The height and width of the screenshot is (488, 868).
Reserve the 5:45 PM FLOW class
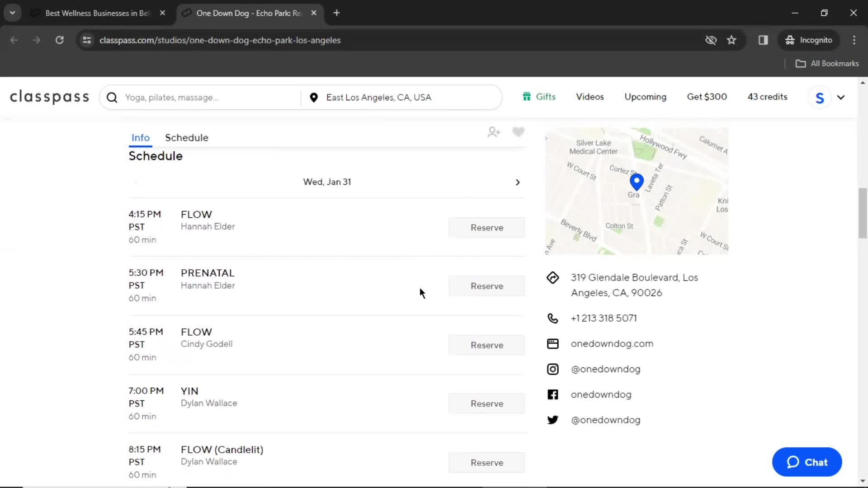tap(487, 345)
